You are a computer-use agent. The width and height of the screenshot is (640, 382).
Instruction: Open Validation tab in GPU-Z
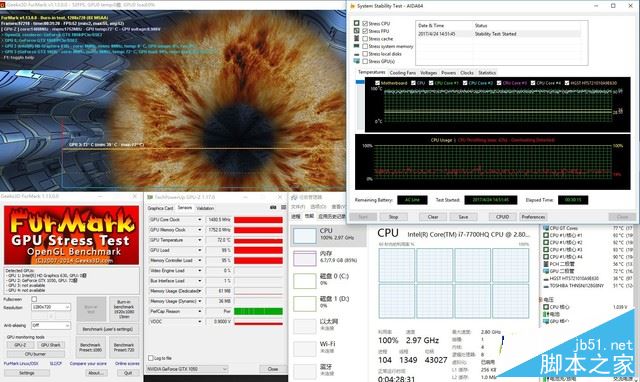click(205, 208)
